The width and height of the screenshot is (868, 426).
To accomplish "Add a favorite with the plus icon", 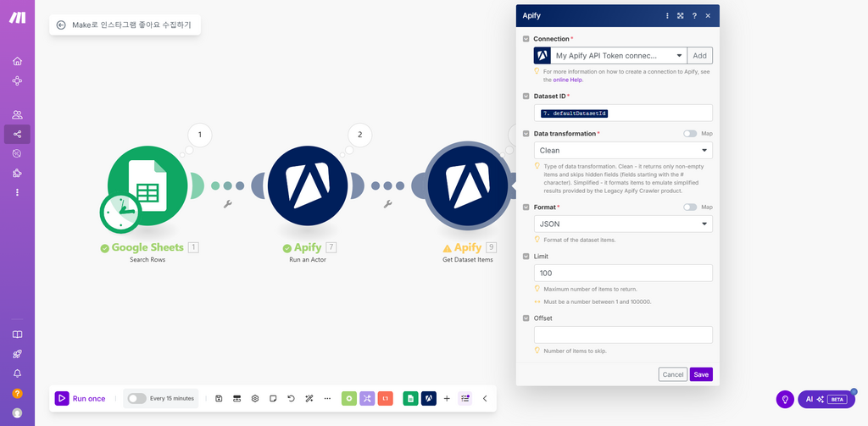I will point(447,398).
